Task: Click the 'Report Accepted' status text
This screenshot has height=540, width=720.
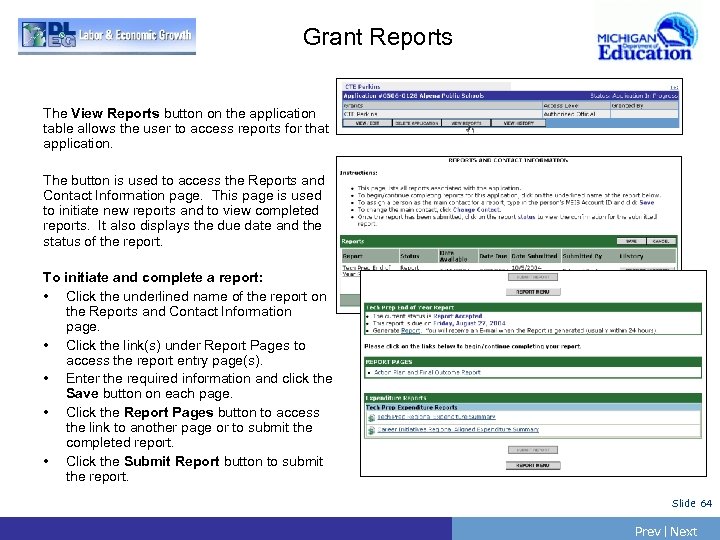Action: coord(458,316)
